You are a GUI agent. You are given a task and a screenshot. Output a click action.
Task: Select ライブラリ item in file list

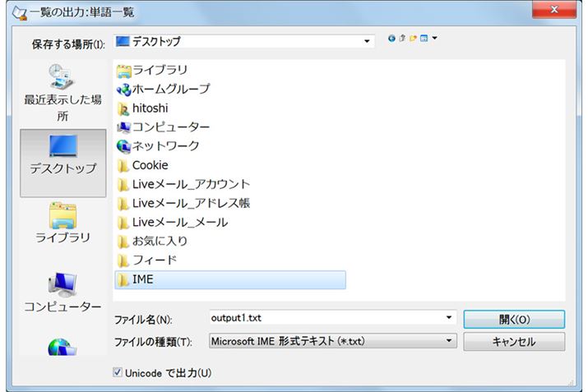click(x=152, y=70)
